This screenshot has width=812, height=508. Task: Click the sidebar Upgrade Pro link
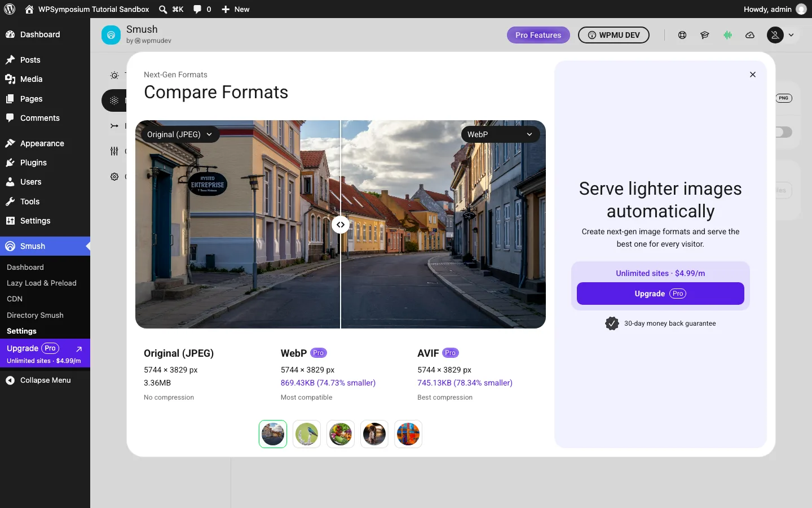(45, 353)
